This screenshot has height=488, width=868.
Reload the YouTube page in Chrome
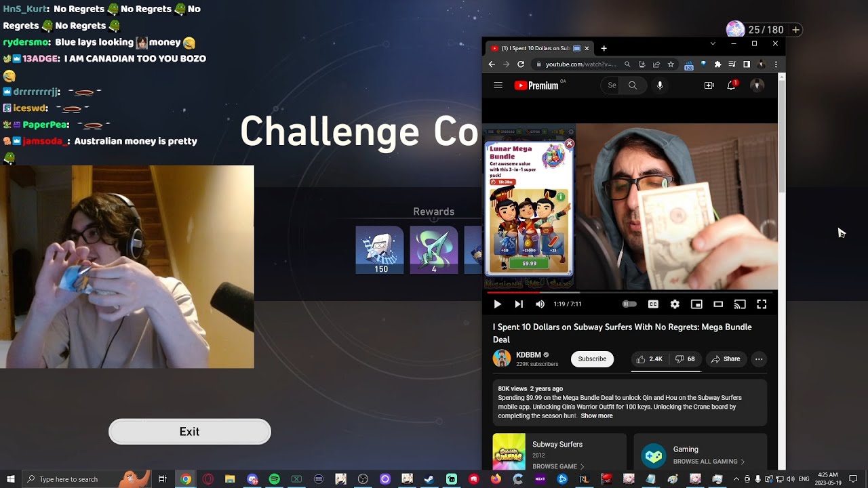(x=521, y=64)
